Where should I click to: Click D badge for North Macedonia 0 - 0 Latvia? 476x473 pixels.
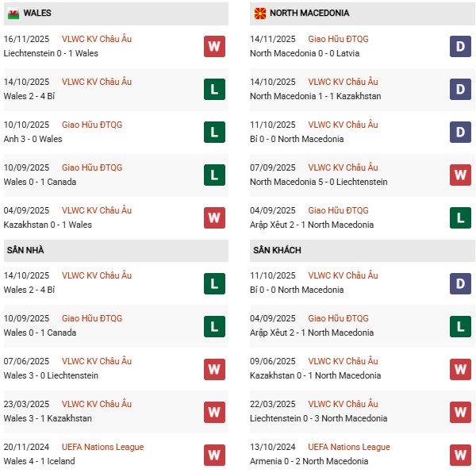pos(460,46)
